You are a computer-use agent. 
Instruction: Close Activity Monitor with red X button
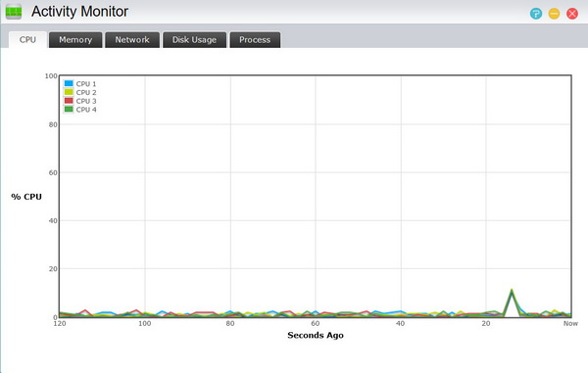[x=572, y=14]
